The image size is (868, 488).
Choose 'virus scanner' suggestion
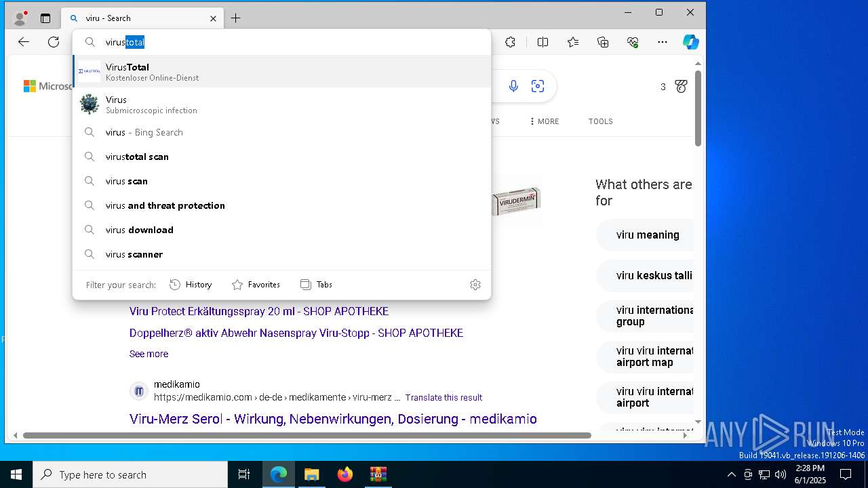(281, 254)
